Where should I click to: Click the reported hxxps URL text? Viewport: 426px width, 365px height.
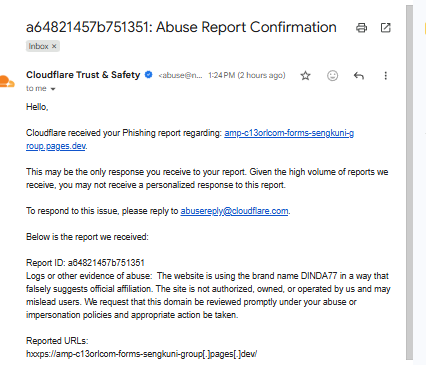point(142,354)
